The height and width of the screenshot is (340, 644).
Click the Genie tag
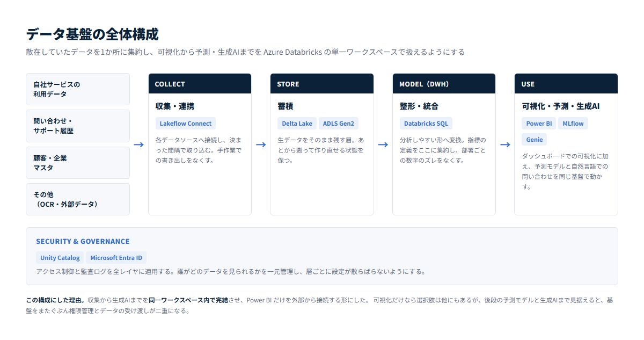[x=535, y=140]
